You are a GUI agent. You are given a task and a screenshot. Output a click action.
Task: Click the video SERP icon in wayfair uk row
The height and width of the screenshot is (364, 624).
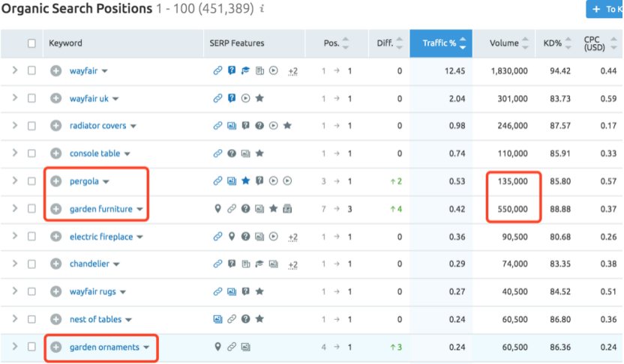[245, 98]
